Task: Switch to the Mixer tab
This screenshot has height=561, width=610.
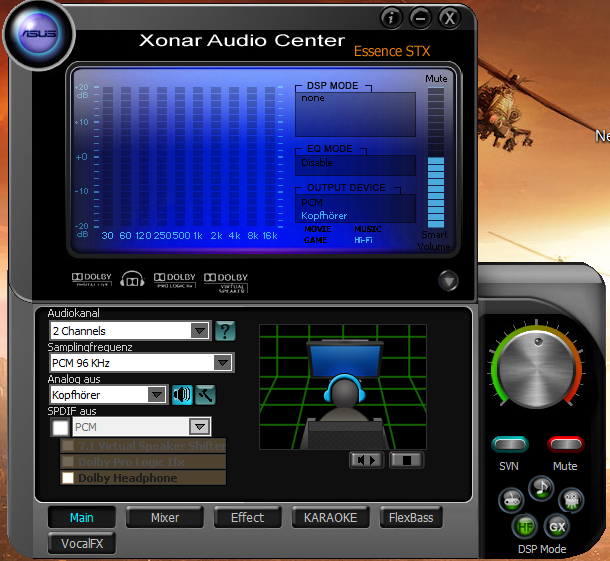Action: (x=165, y=517)
